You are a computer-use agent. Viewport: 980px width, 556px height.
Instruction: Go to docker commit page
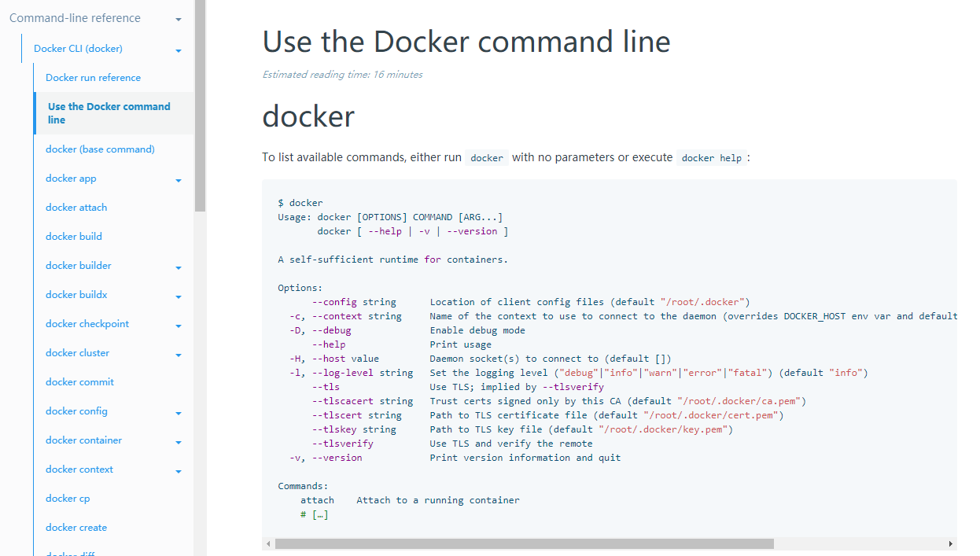coord(79,382)
